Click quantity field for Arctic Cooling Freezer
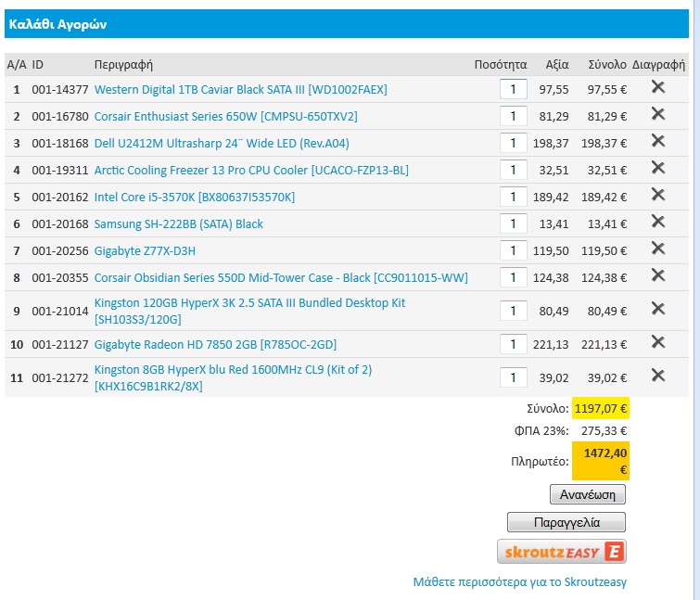This screenshot has width=700, height=600. coord(513,170)
